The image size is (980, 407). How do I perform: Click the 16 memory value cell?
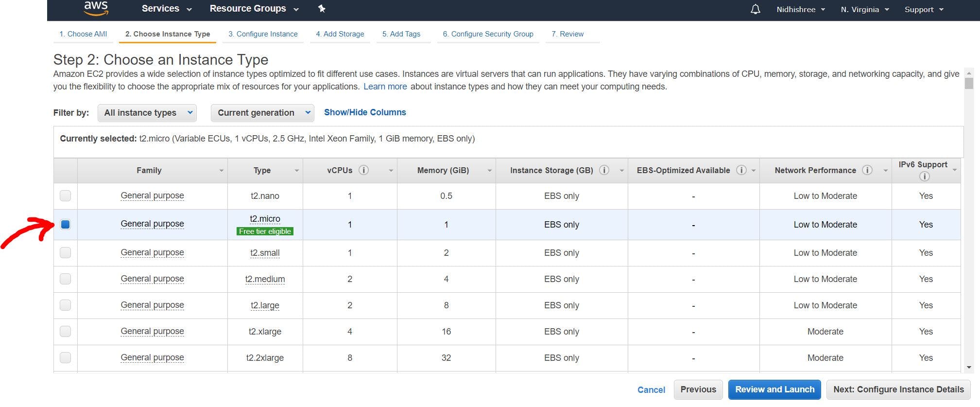click(x=446, y=332)
